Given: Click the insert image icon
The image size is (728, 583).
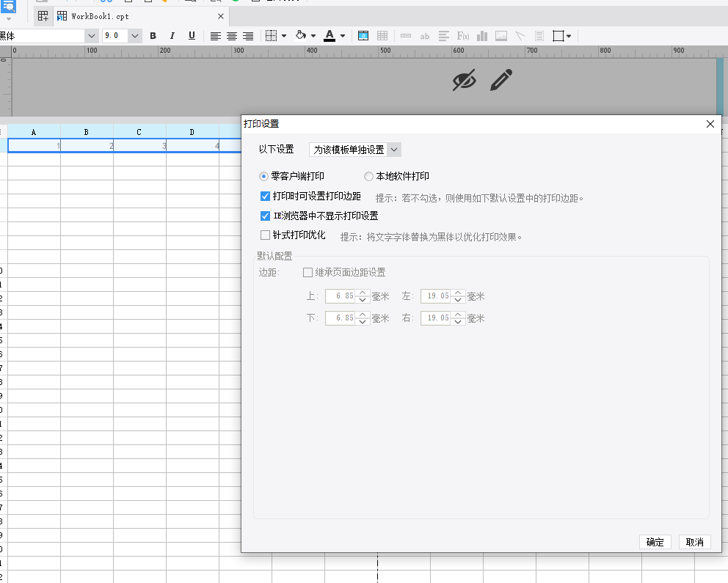Looking at the screenshot, I should pyautogui.click(x=501, y=36).
